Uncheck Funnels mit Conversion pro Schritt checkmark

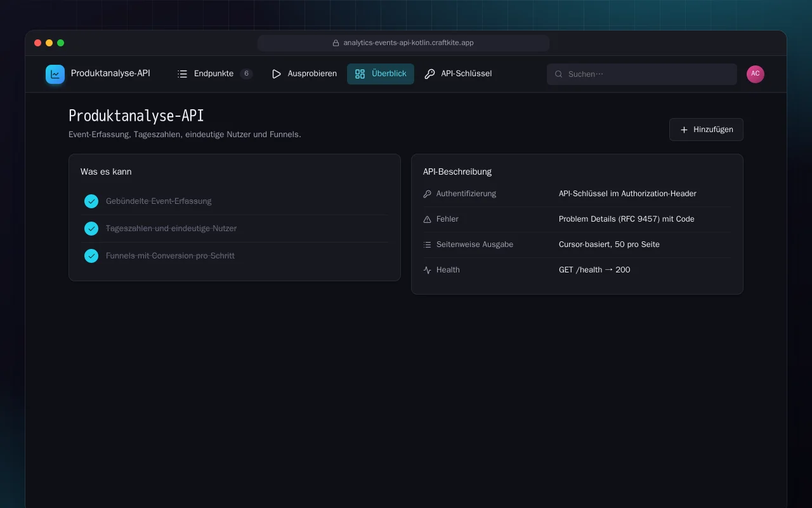coord(91,256)
